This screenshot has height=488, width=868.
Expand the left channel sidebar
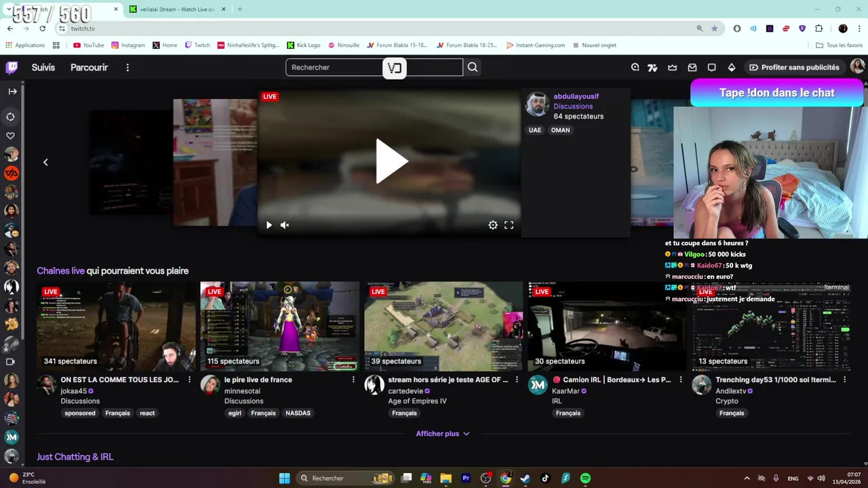click(12, 91)
